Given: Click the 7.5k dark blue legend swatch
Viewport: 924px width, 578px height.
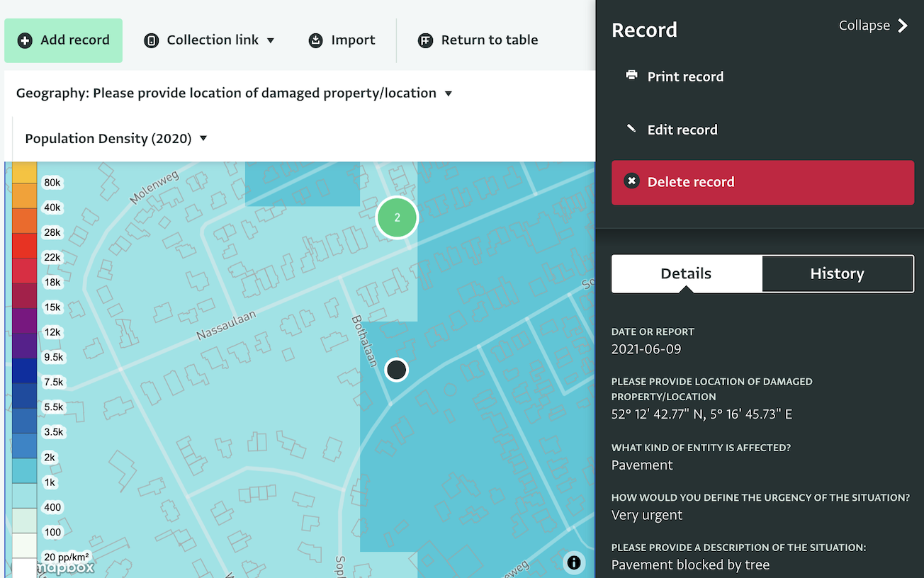Looking at the screenshot, I should 24,370.
